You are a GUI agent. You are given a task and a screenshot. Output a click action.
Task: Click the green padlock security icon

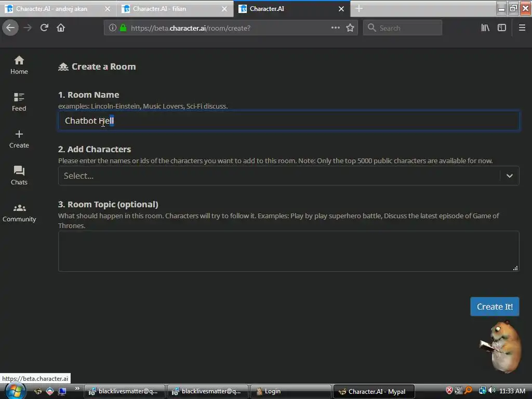click(124, 28)
